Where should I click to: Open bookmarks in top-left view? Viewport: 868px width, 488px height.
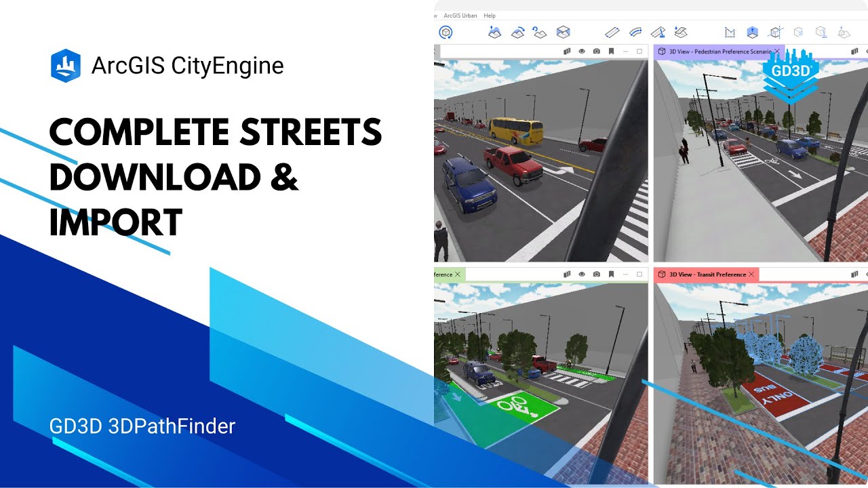(x=611, y=51)
